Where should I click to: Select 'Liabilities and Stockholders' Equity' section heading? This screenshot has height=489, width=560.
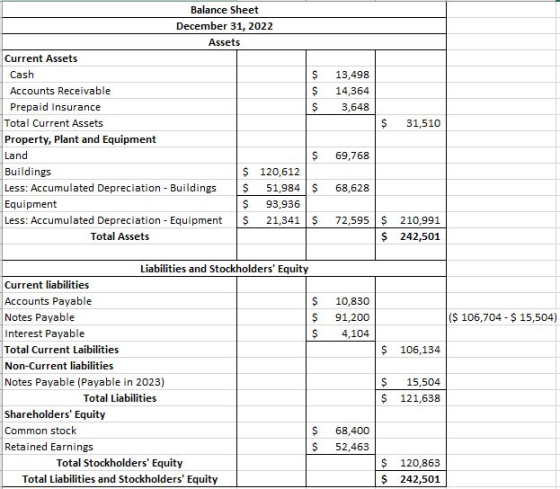pyautogui.click(x=224, y=269)
